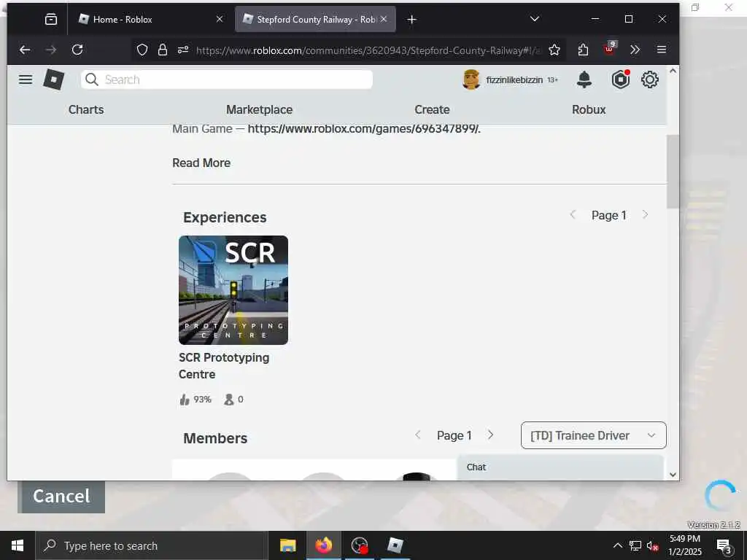Go to next Members page arrow

[x=491, y=435]
